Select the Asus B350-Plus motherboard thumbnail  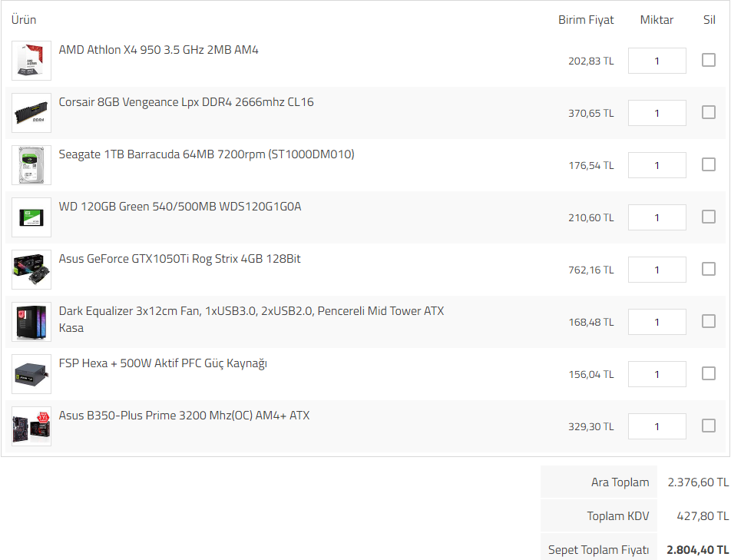coord(31,426)
